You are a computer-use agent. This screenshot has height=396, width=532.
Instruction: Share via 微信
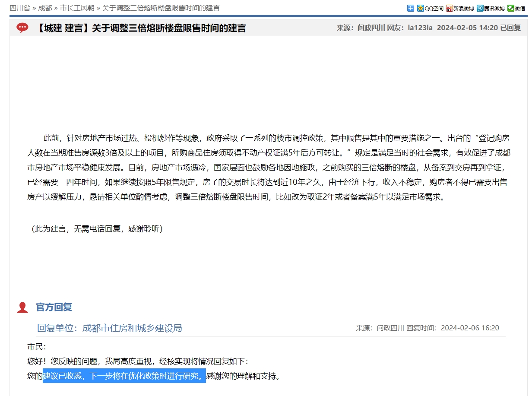(x=516, y=8)
